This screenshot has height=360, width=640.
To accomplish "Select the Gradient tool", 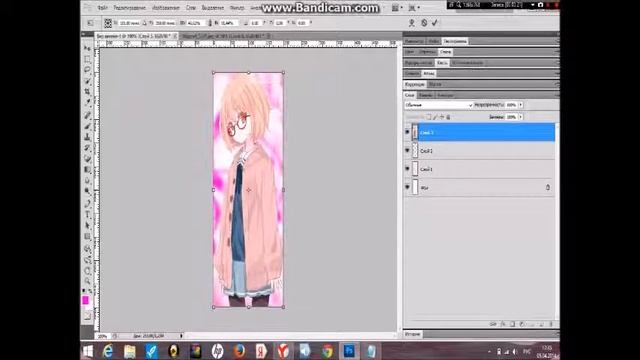I will click(87, 169).
